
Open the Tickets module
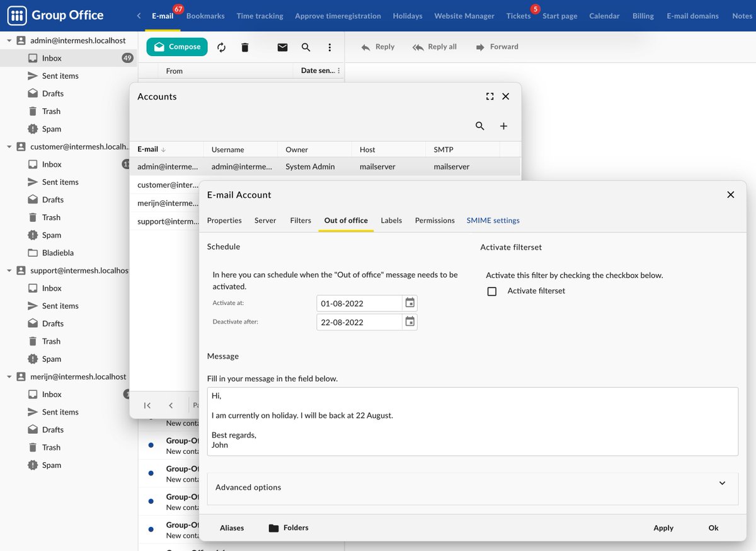click(x=518, y=16)
